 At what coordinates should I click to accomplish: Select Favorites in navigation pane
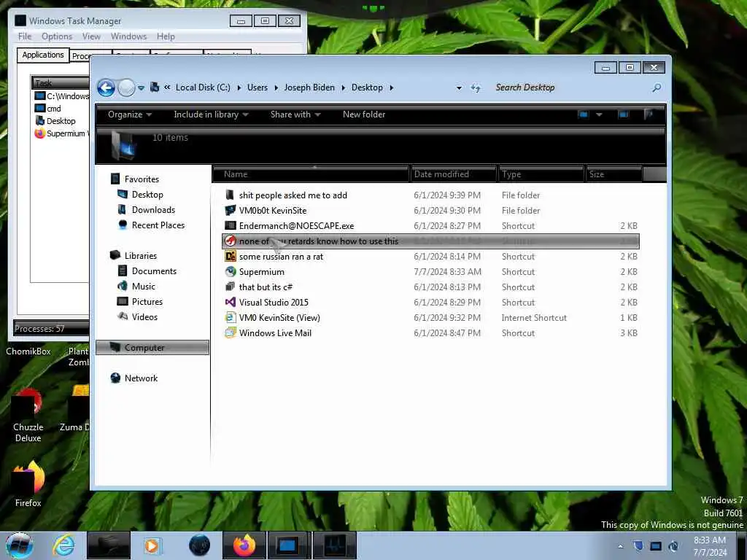point(142,179)
